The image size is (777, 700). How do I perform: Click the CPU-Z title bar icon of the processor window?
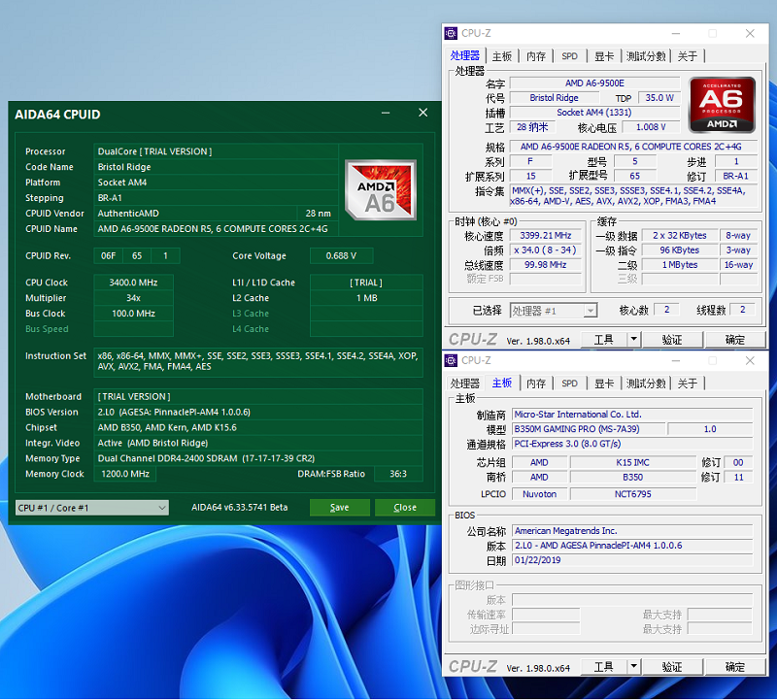pyautogui.click(x=452, y=33)
